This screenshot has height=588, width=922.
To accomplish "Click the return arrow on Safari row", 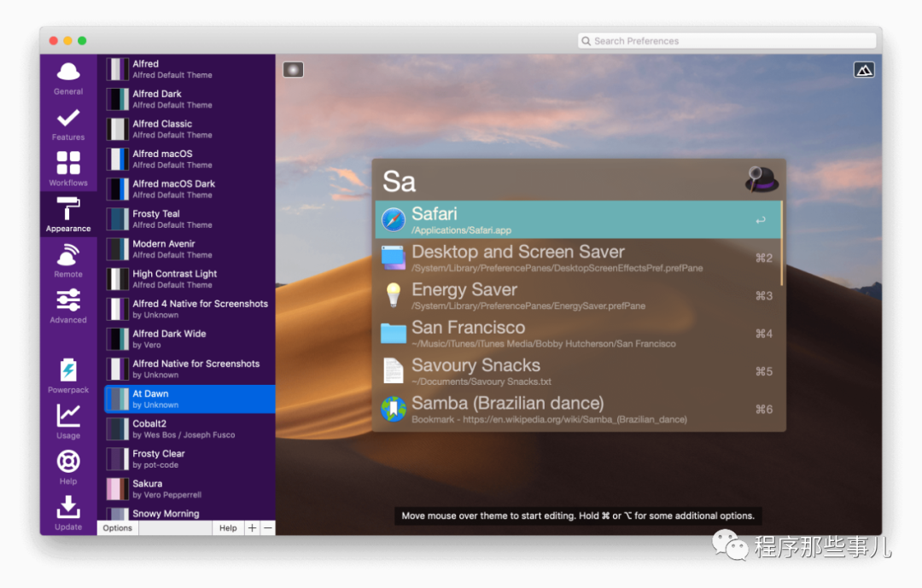I will pyautogui.click(x=761, y=220).
